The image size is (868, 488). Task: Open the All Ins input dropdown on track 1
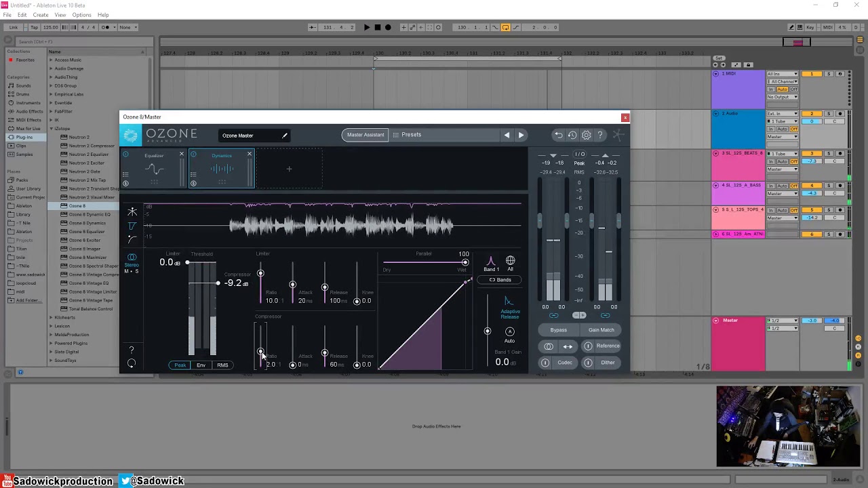(x=783, y=74)
